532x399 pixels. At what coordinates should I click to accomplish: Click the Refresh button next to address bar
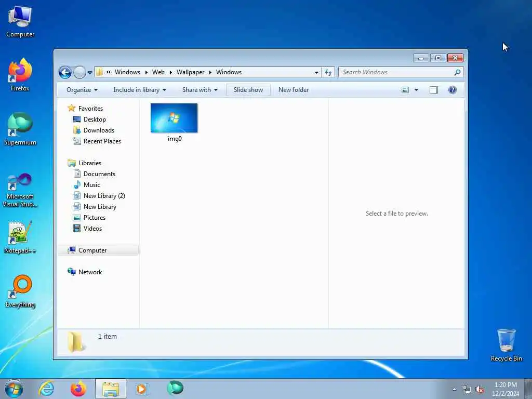[328, 72]
